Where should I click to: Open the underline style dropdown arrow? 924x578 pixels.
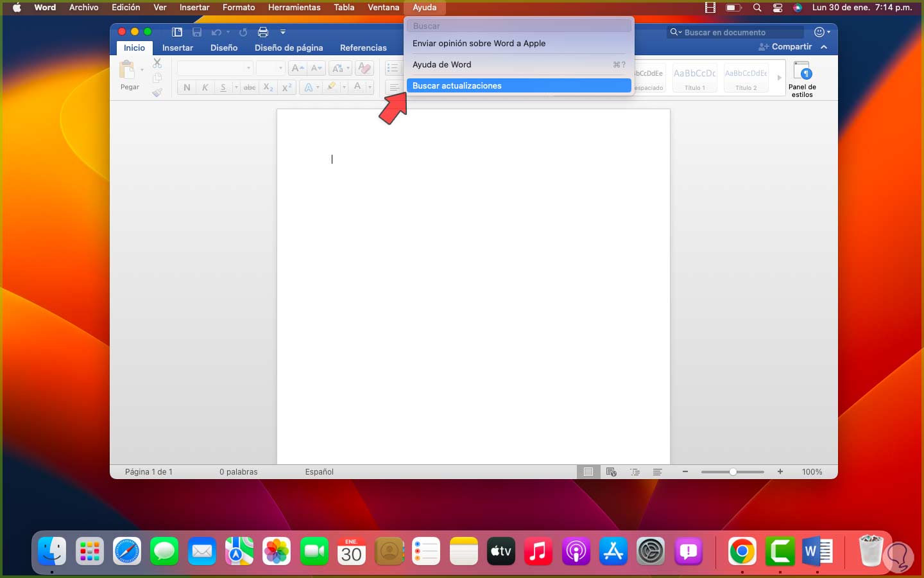pyautogui.click(x=236, y=87)
